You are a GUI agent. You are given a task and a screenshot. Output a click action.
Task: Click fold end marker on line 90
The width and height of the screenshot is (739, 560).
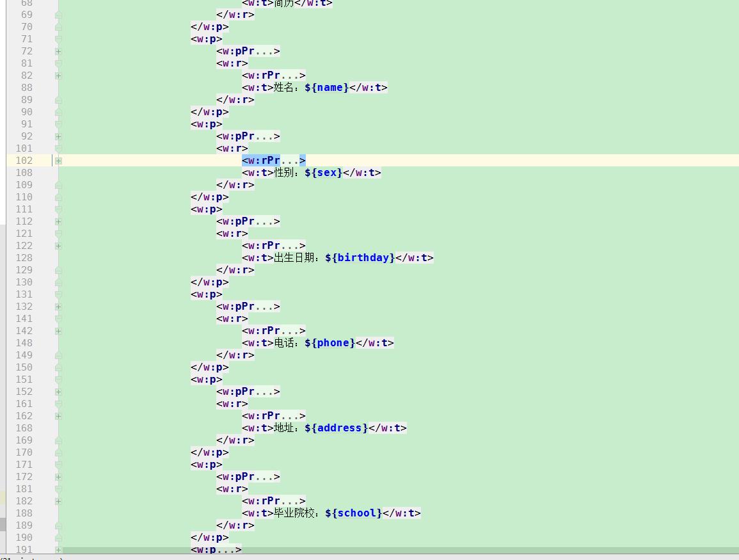(x=58, y=112)
